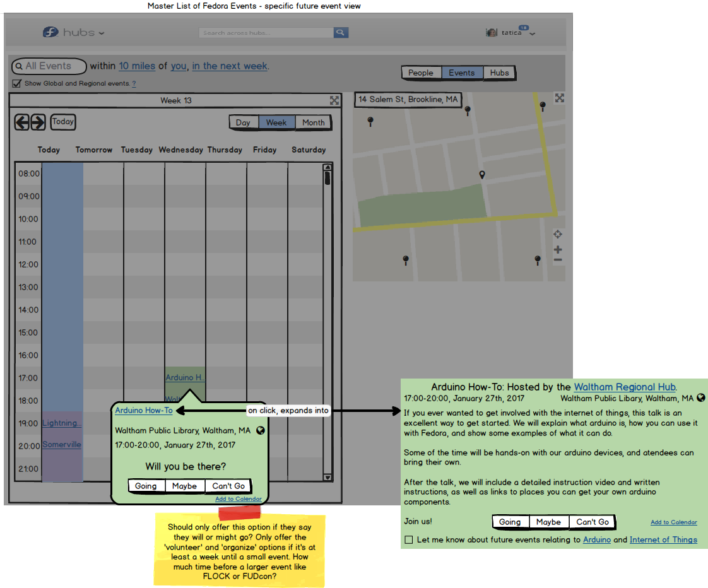Select Can't Go in expanded event panel
This screenshot has height=588, width=708.
pos(593,522)
